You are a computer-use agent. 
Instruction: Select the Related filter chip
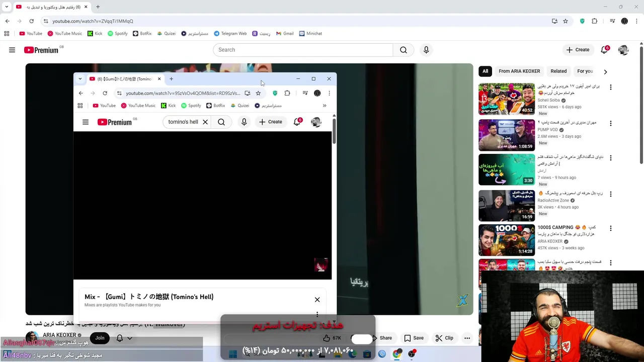tap(558, 71)
